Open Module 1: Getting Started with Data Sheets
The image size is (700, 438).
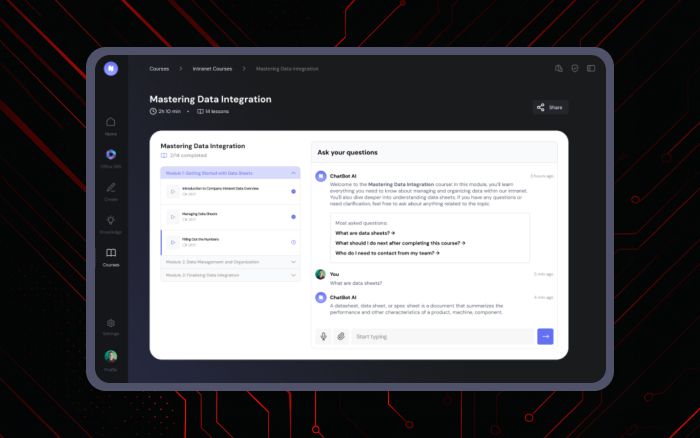[x=230, y=173]
